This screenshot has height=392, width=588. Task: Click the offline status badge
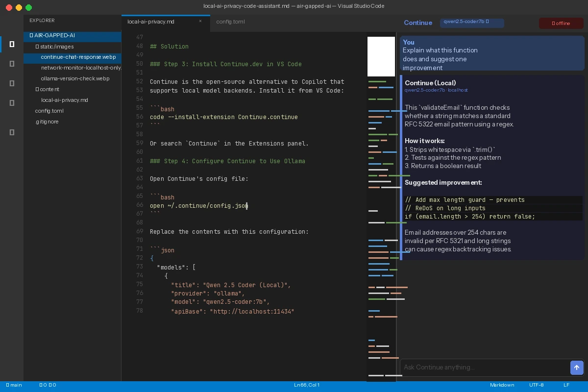[x=561, y=23]
